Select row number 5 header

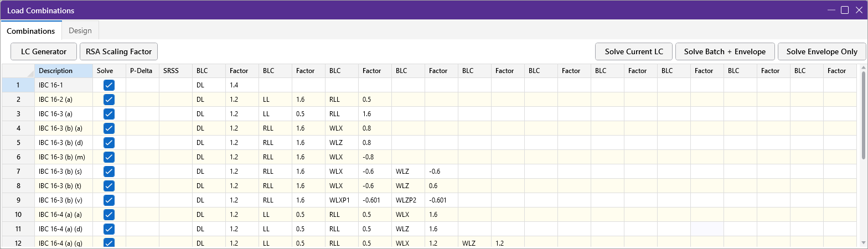tap(18, 143)
